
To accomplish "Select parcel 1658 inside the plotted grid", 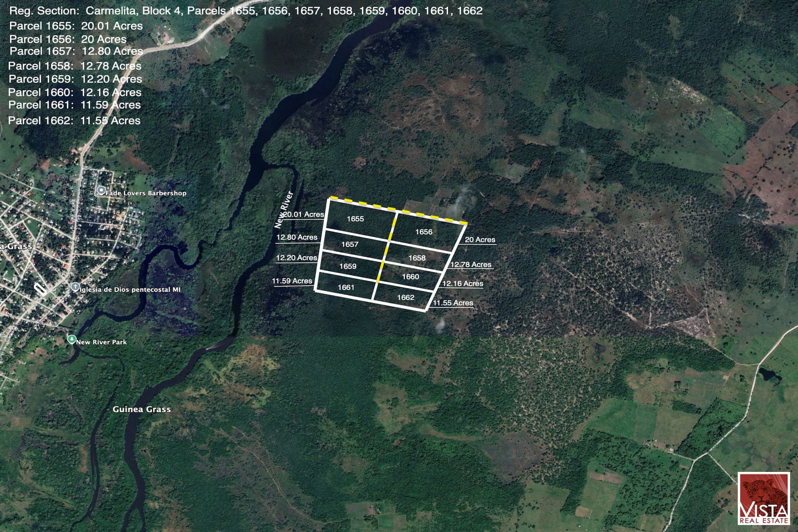I will pos(417,258).
